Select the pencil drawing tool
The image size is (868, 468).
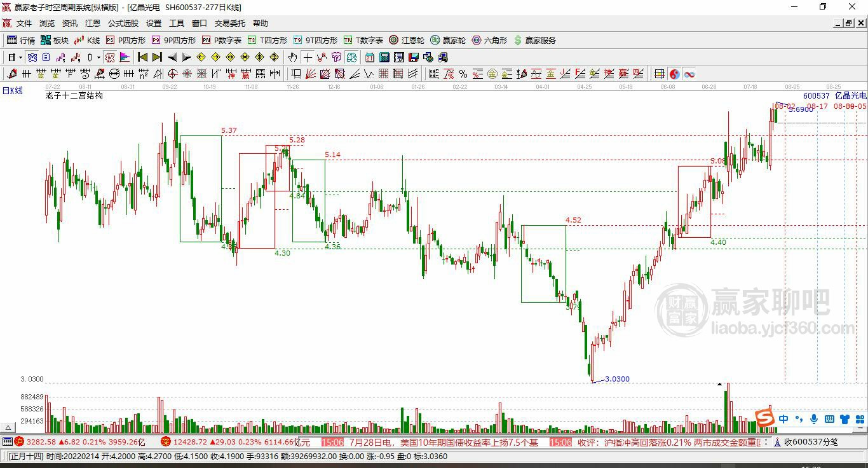click(12, 74)
